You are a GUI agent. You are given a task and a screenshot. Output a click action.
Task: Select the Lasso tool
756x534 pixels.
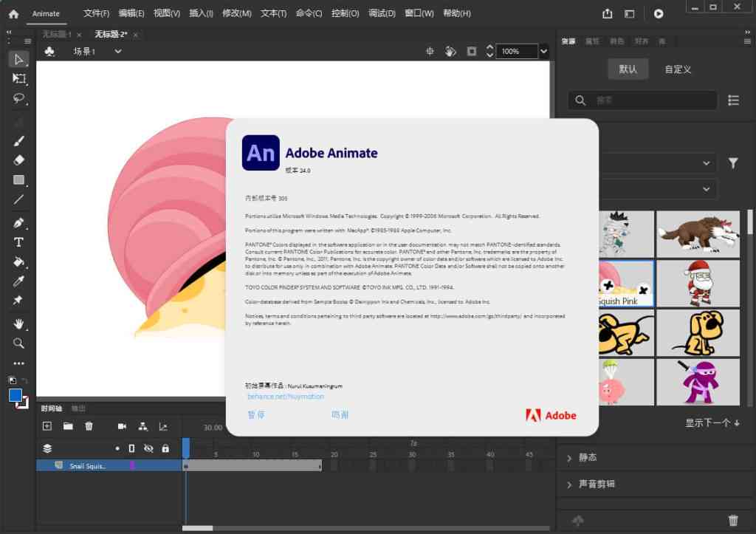point(18,98)
